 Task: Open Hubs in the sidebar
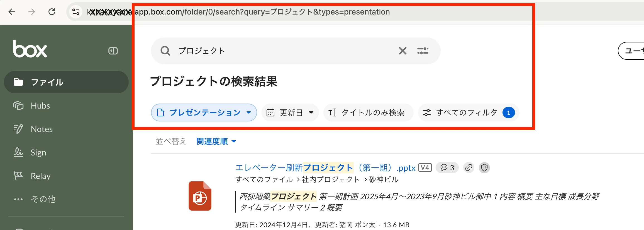point(66,106)
